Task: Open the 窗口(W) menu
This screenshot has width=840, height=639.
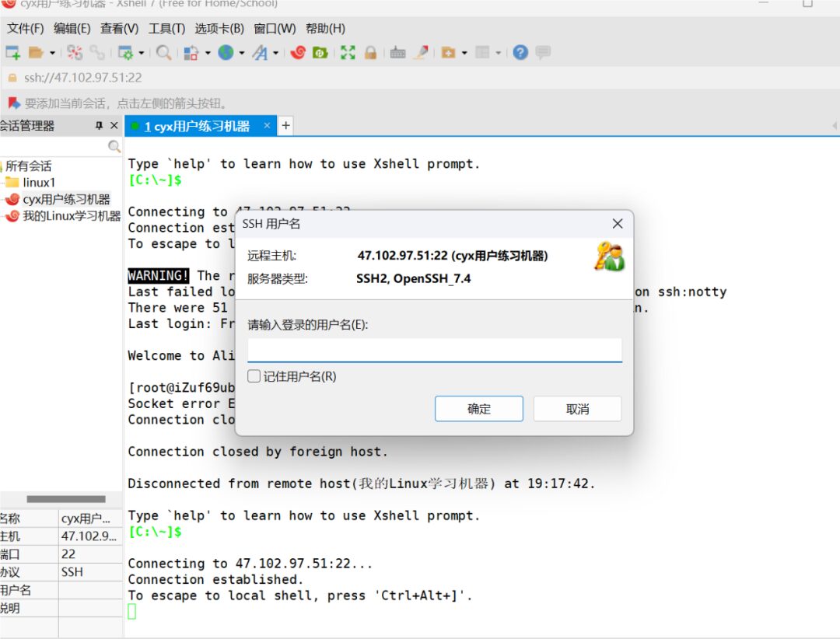Action: 275,29
